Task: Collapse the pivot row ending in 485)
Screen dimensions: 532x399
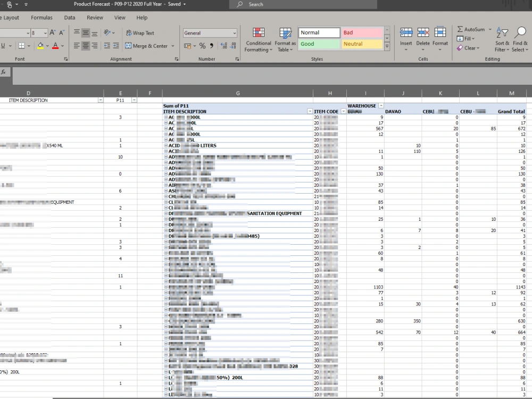Action: pos(166,236)
